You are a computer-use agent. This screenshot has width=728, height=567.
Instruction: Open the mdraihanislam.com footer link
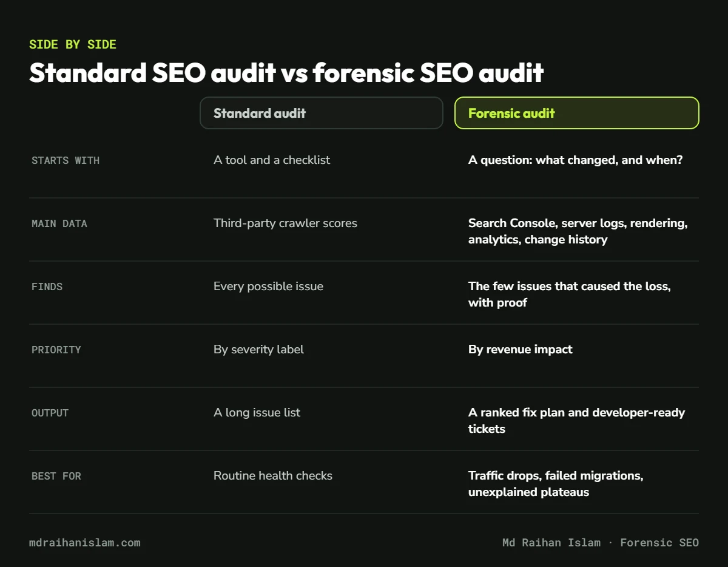(x=85, y=543)
